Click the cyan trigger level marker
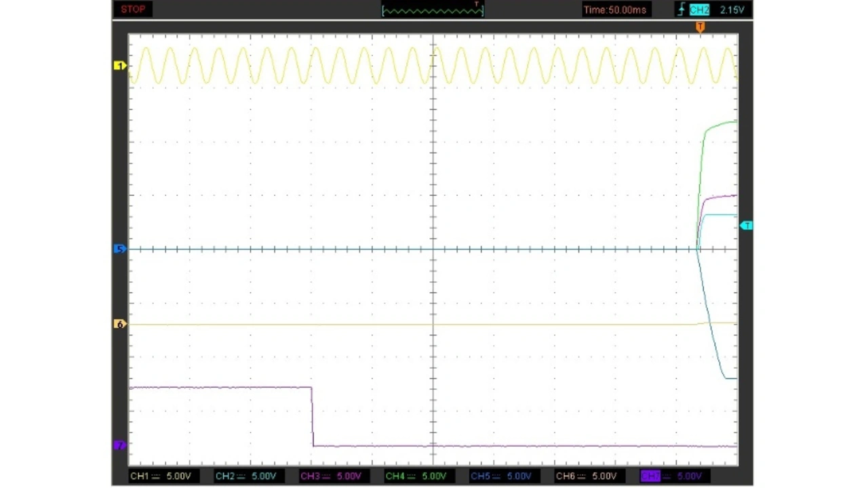Screen dimensions: 868x488 click(x=746, y=226)
